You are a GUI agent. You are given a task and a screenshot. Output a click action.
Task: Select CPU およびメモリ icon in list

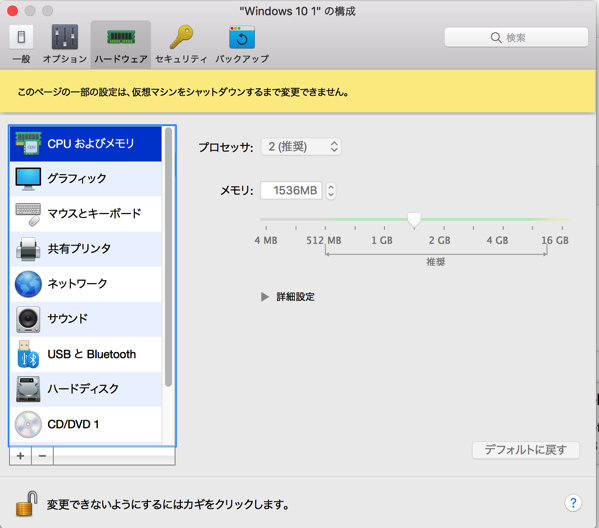point(28,144)
